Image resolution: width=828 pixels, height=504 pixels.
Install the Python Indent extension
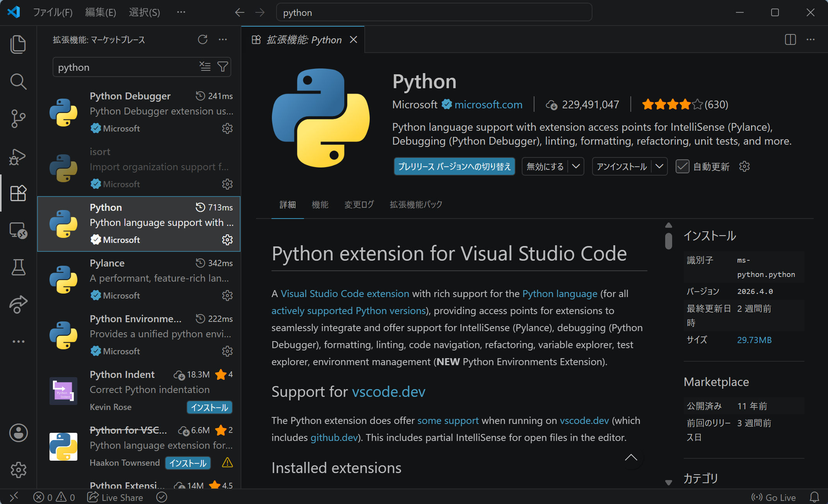(x=210, y=407)
